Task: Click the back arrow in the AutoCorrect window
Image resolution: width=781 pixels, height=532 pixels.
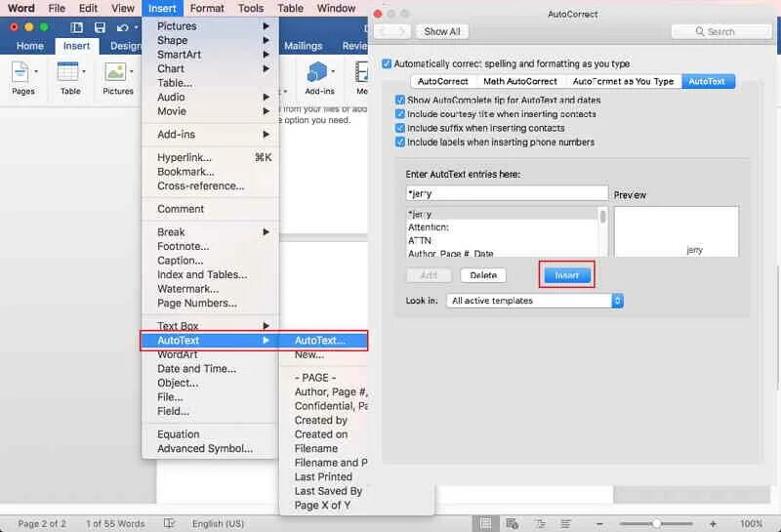Action: (383, 31)
